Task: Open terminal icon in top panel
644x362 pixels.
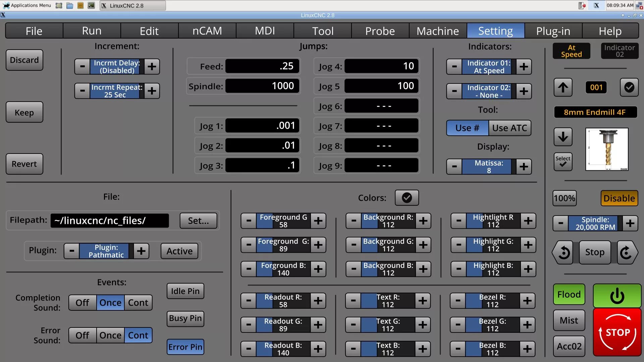Action: 91,5
